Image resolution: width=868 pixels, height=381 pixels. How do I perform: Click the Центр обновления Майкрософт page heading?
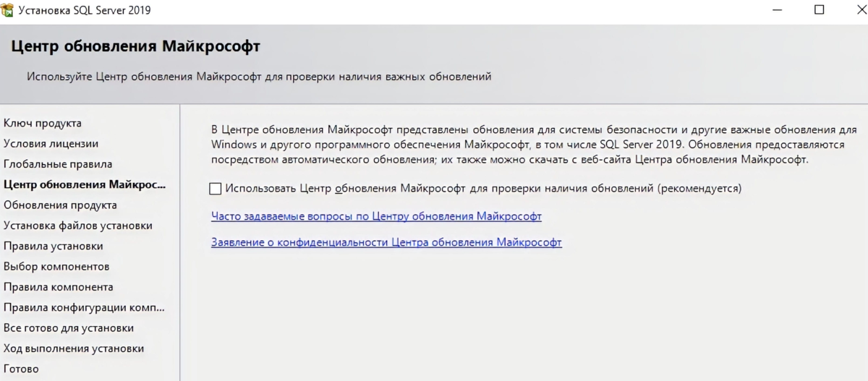[x=136, y=46]
